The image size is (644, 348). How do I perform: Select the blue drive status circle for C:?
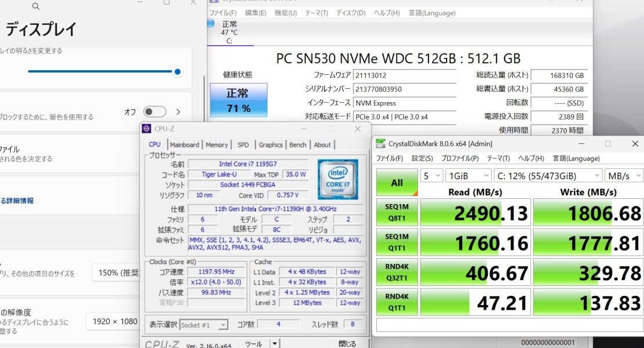211,23
